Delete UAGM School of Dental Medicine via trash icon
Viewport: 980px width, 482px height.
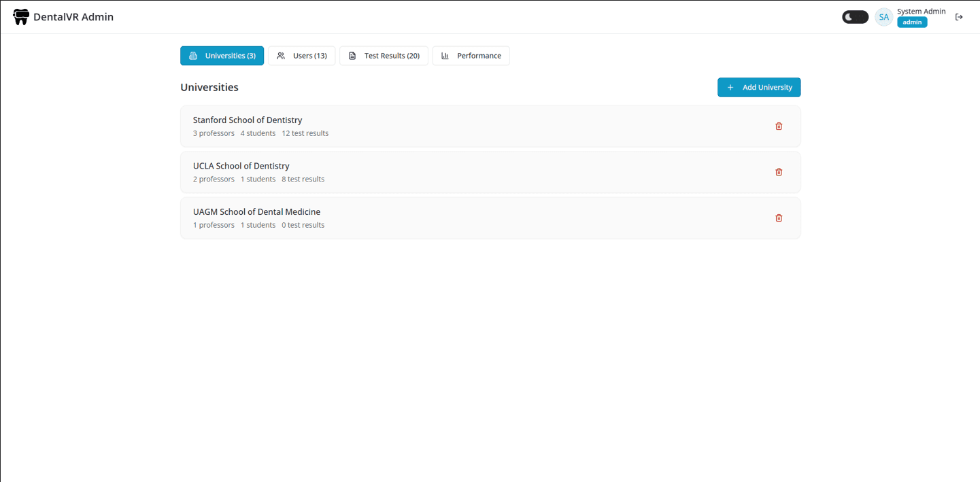pos(779,218)
